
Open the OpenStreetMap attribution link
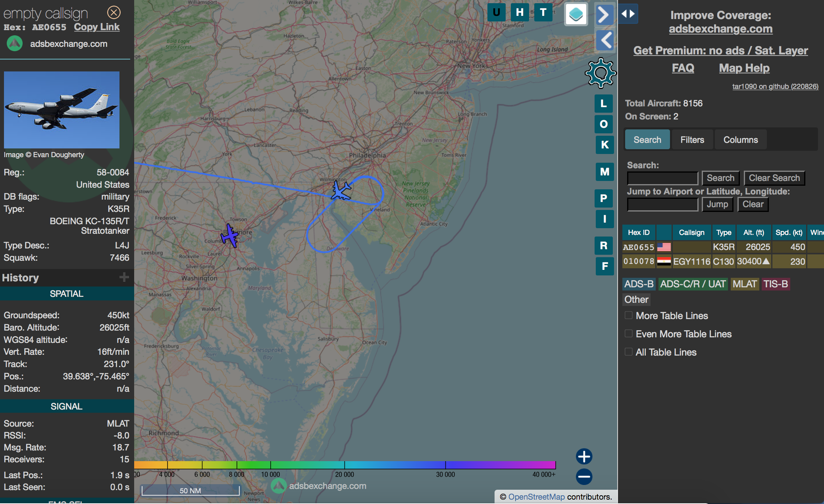(x=536, y=497)
